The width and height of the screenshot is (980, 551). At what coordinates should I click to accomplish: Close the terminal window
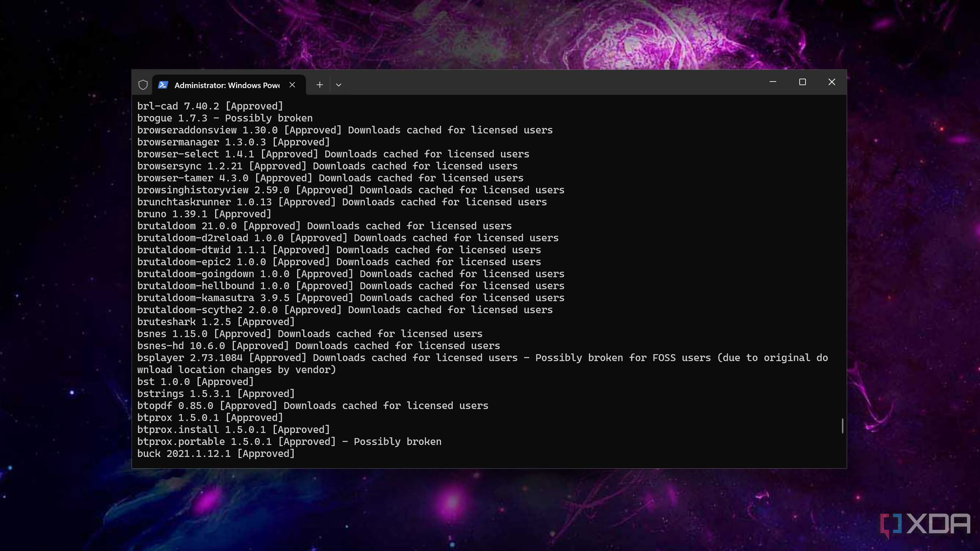click(832, 82)
